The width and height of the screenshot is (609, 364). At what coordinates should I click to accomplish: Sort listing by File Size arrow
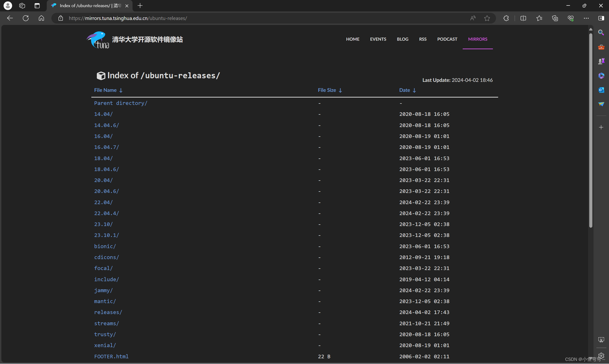click(340, 90)
